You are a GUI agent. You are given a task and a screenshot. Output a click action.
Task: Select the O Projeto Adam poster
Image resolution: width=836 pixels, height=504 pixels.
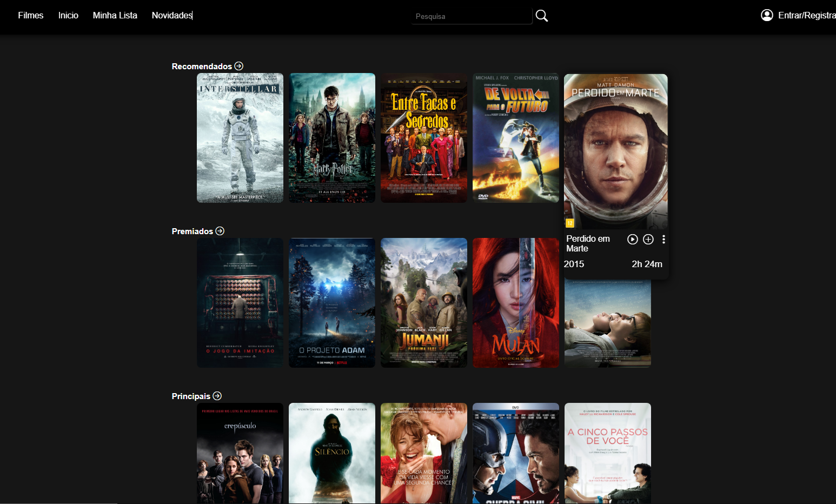[331, 302]
